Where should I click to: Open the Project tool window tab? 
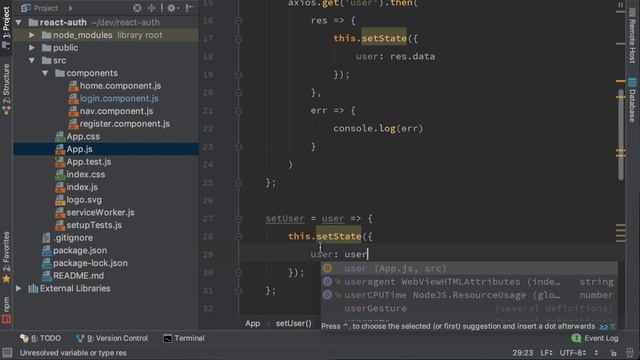(6, 27)
